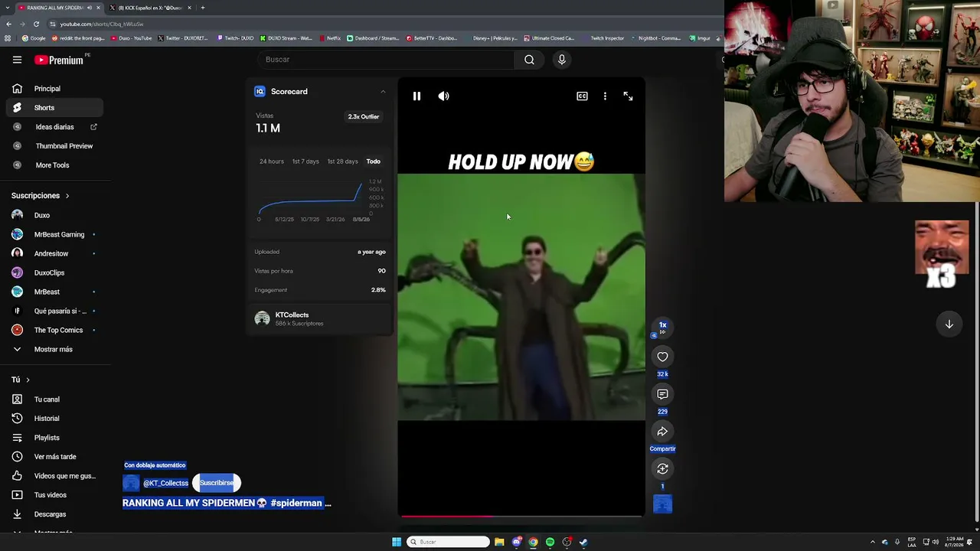Go to the YouTube Premium home logo
Viewport: 980px width, 551px height.
pos(60,60)
